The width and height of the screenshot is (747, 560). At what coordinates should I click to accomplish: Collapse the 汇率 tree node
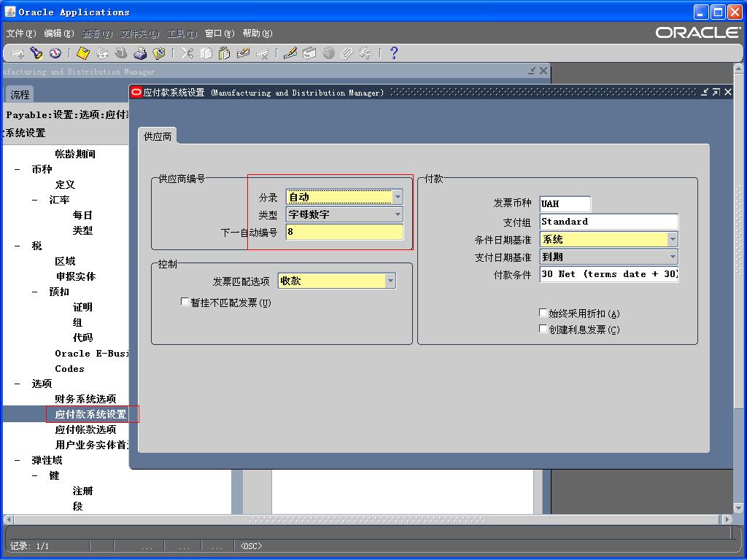(x=35, y=200)
